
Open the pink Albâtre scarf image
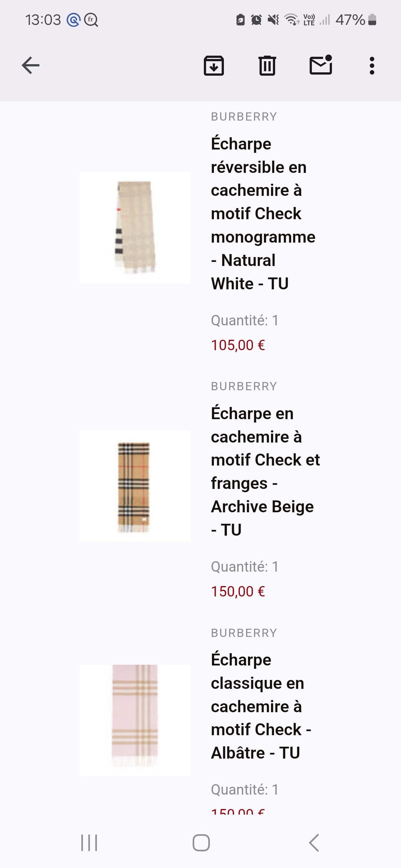pyautogui.click(x=135, y=720)
